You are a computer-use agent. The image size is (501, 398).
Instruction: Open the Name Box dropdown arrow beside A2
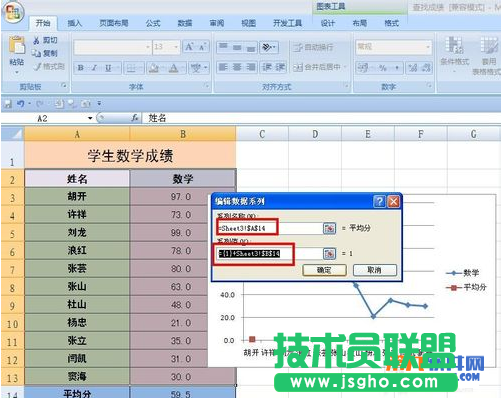tap(90, 118)
